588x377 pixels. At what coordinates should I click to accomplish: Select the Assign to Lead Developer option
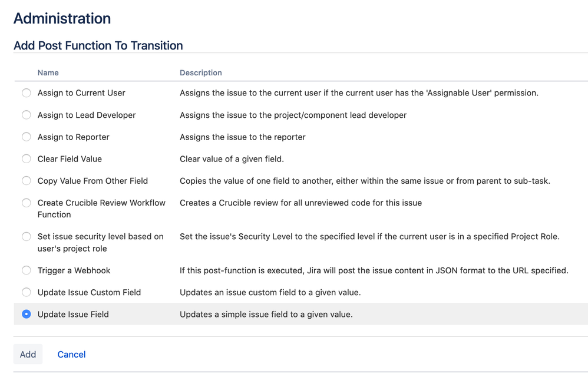click(26, 115)
